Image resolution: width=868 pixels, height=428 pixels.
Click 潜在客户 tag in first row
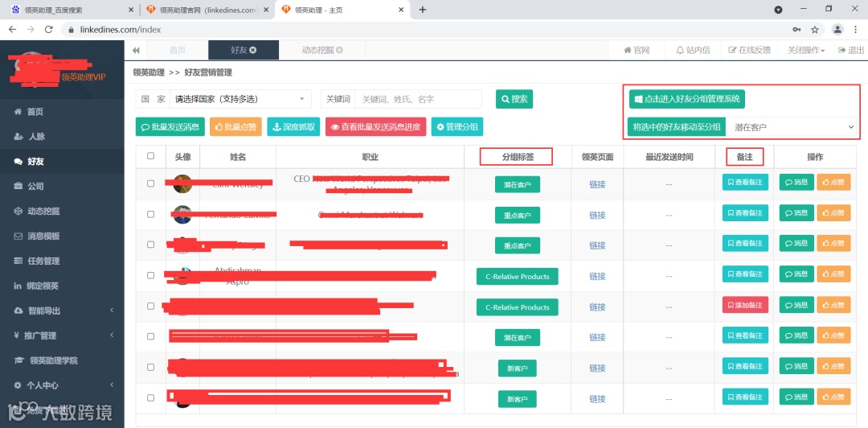[x=518, y=184]
